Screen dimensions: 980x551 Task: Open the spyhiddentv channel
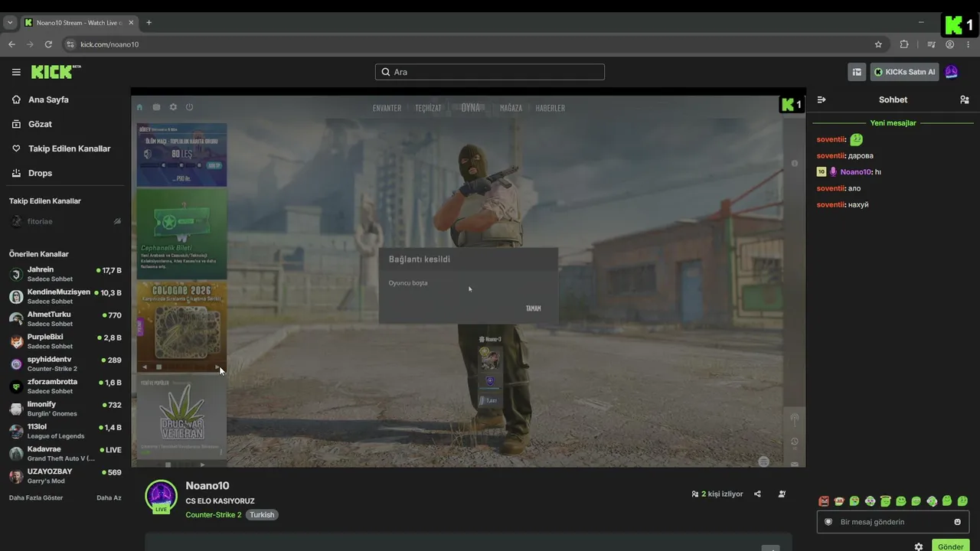tap(65, 364)
